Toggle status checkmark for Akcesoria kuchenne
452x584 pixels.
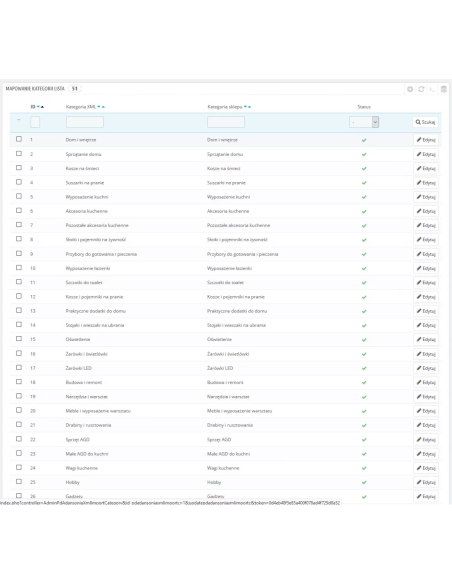pos(364,211)
